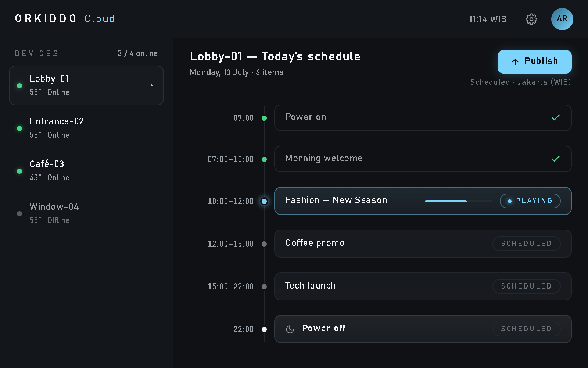Click the PLAYING status badge
Screen dimensions: 588x368
tap(530, 201)
